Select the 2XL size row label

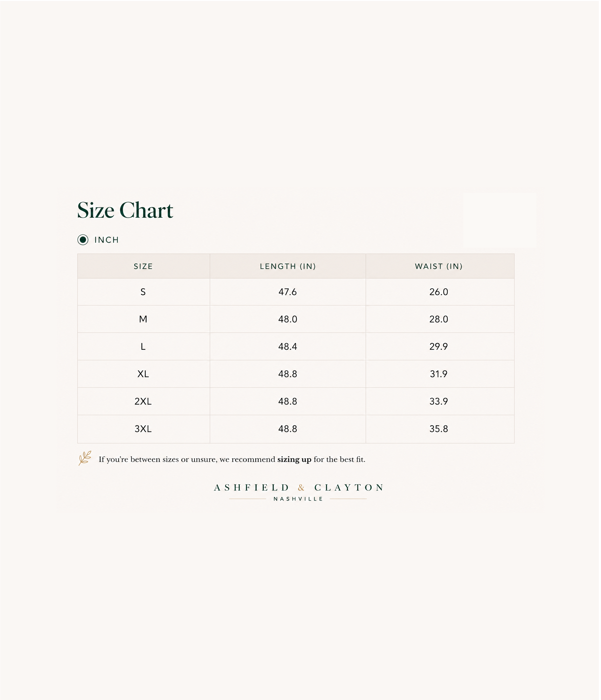[143, 401]
